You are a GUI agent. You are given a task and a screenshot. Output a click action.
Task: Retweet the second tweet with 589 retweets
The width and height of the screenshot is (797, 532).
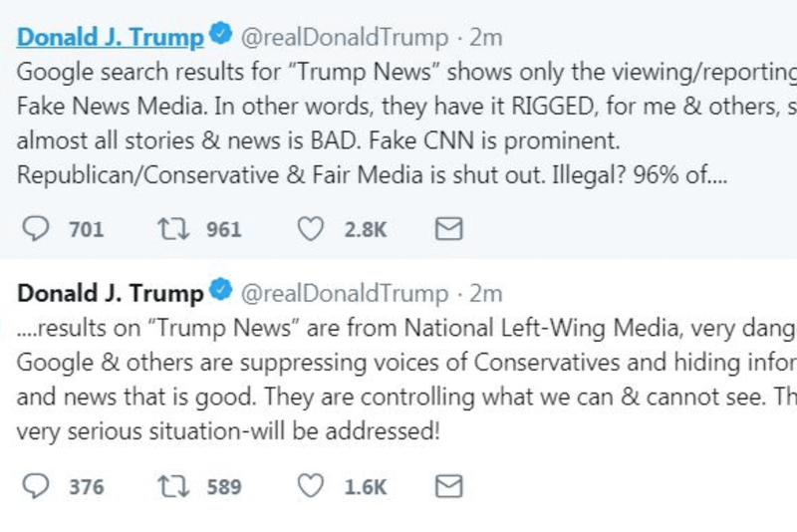tap(172, 486)
